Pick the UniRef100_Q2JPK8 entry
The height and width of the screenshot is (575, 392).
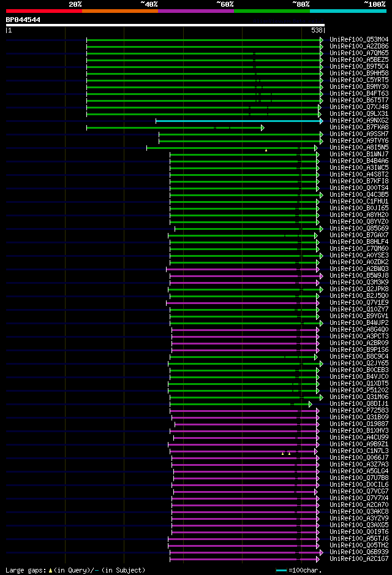pyautogui.click(x=359, y=289)
